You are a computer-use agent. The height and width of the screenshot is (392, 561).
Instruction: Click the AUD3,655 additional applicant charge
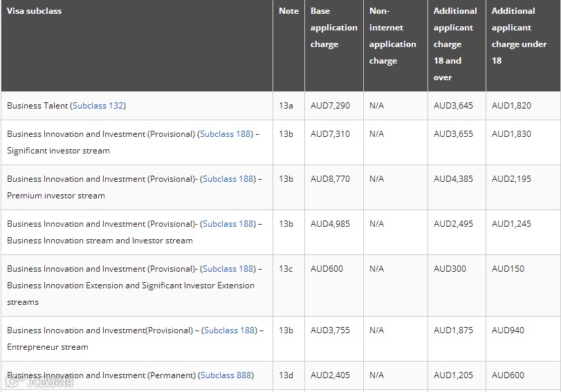pyautogui.click(x=453, y=133)
